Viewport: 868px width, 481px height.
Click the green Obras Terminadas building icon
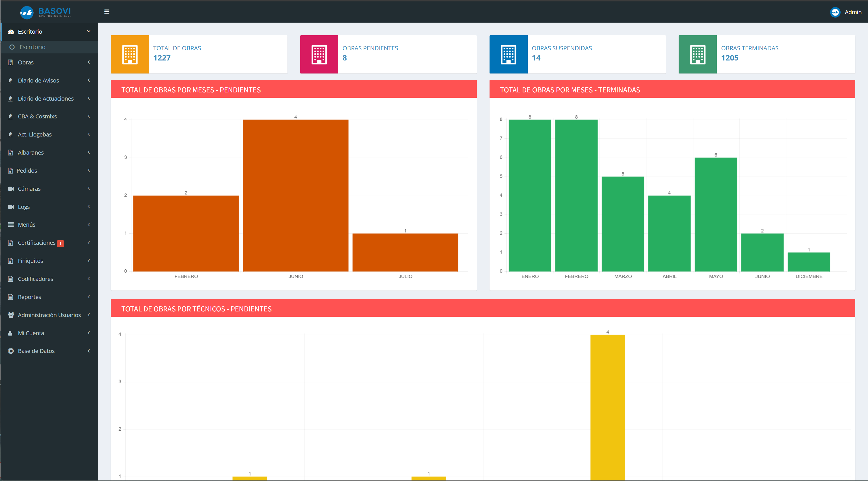click(x=698, y=54)
